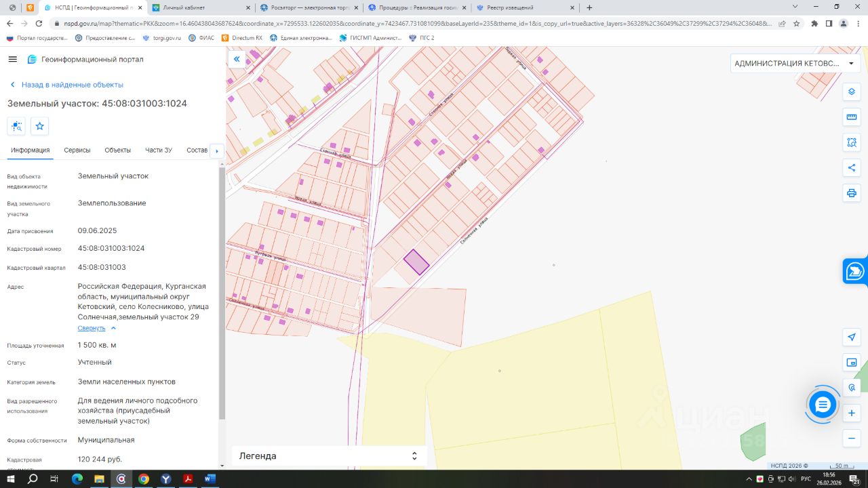Switch to the Сервисы tab
The image size is (868, 488).
tap(77, 150)
